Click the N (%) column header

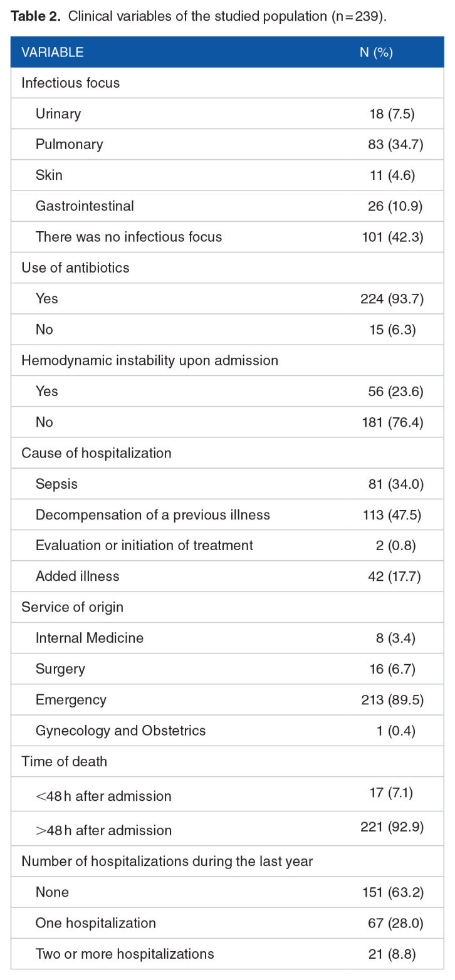(x=376, y=52)
